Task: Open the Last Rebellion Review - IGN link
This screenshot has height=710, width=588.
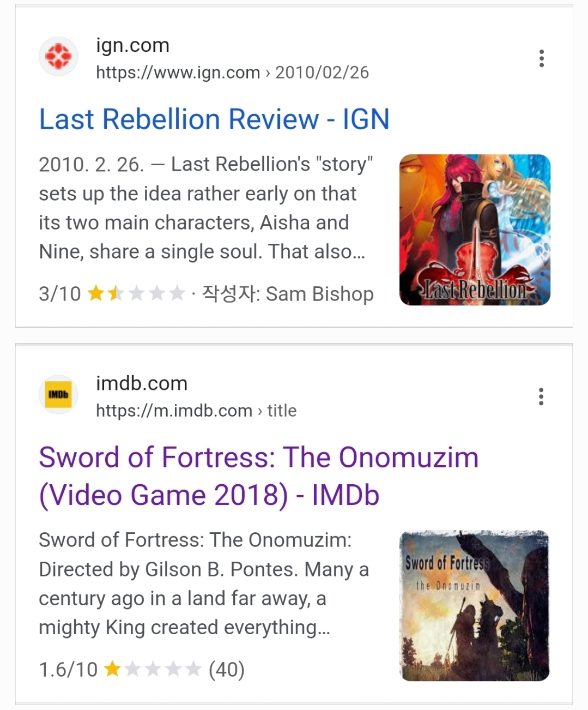Action: tap(214, 119)
